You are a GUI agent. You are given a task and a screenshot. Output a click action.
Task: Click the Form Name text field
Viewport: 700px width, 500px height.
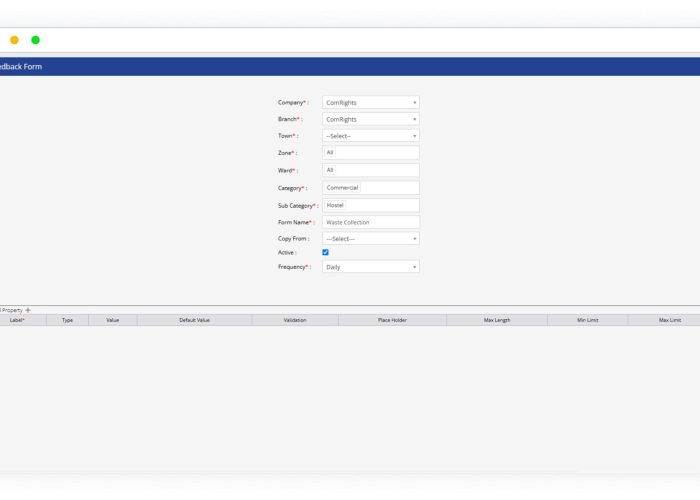(371, 222)
